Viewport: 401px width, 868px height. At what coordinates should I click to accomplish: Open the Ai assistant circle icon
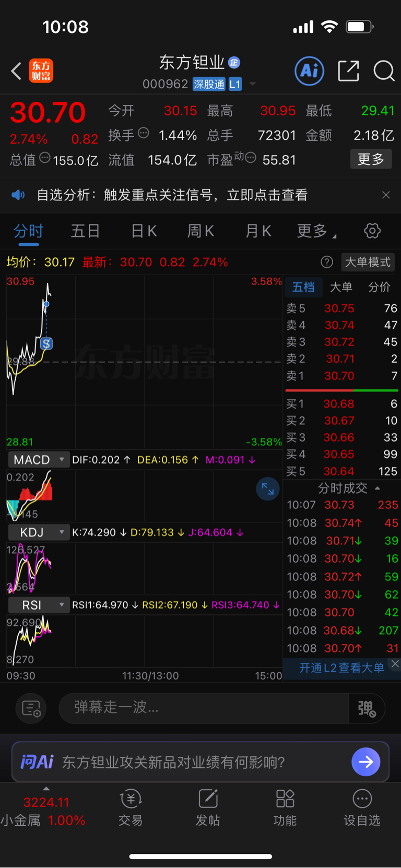[310, 71]
